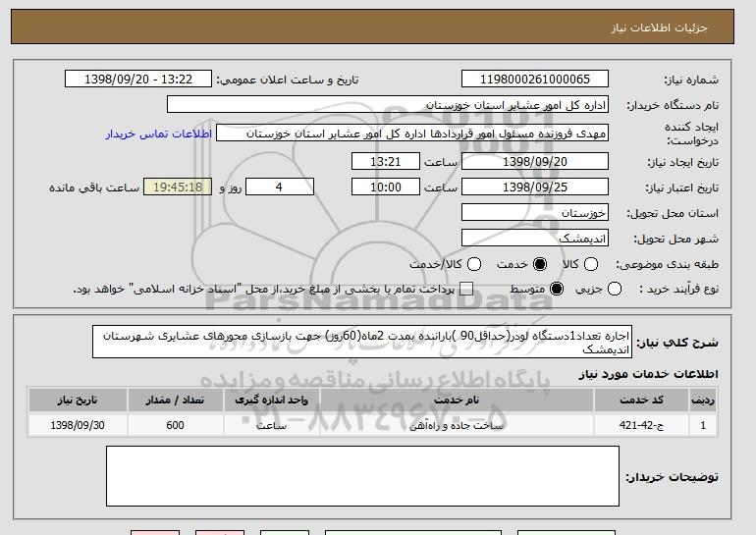This screenshot has height=535, width=756.
Task: Choose the متوسط purchase process option
Action: pos(557,289)
